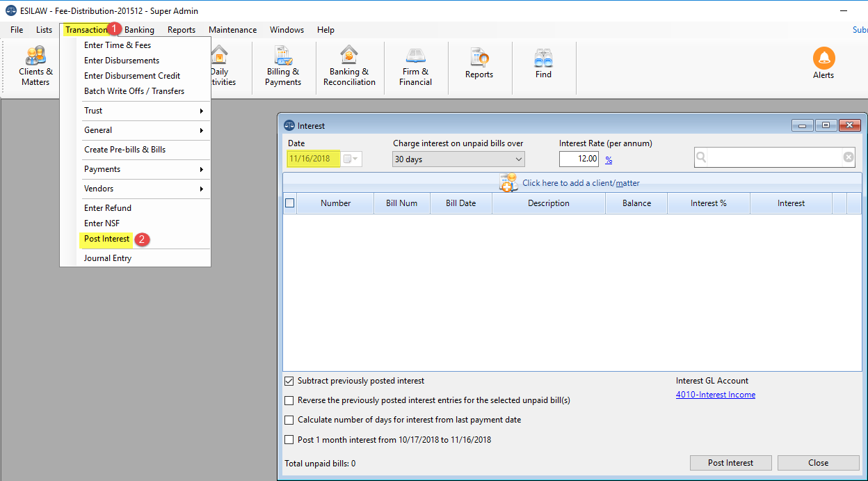Image resolution: width=868 pixels, height=481 pixels.
Task: Enable Calculate number of days from last payment date
Action: click(x=289, y=420)
